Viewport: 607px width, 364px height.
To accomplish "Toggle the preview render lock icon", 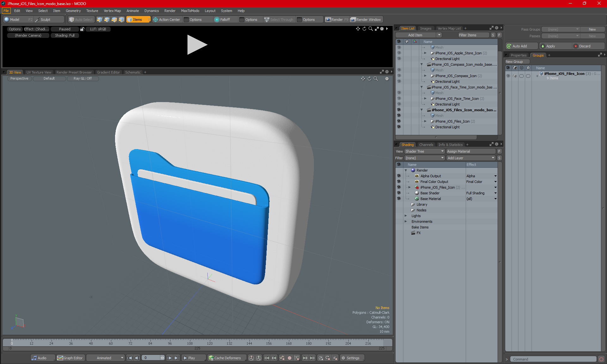I will click(x=82, y=29).
